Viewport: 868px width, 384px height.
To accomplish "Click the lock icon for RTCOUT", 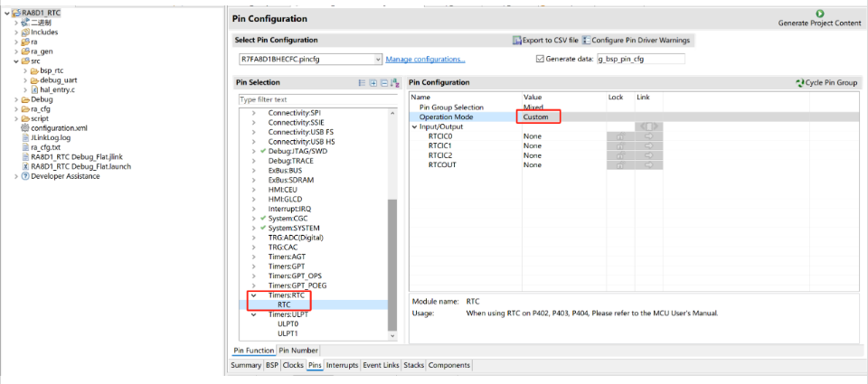I will tap(620, 164).
